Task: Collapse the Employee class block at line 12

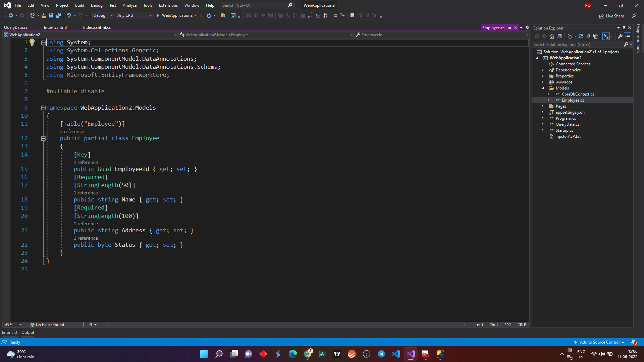Action: click(43, 138)
